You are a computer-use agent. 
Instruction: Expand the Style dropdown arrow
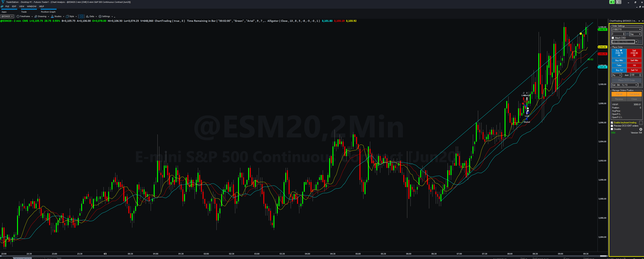pyautogui.click(x=76, y=17)
